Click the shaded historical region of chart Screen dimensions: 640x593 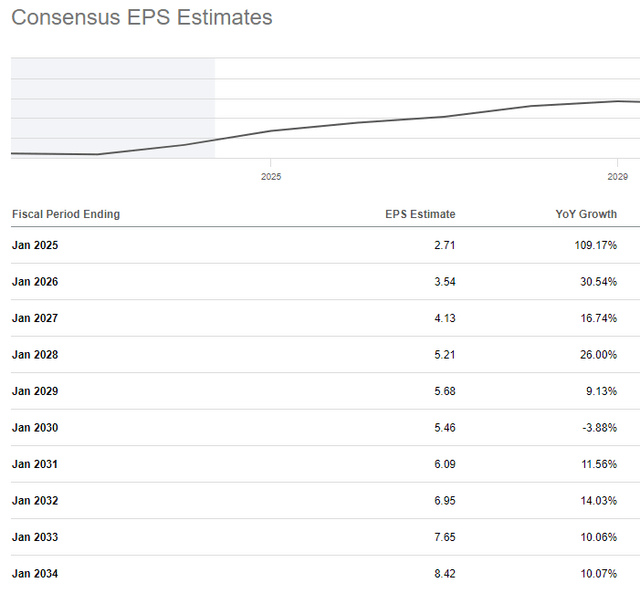tap(113, 108)
